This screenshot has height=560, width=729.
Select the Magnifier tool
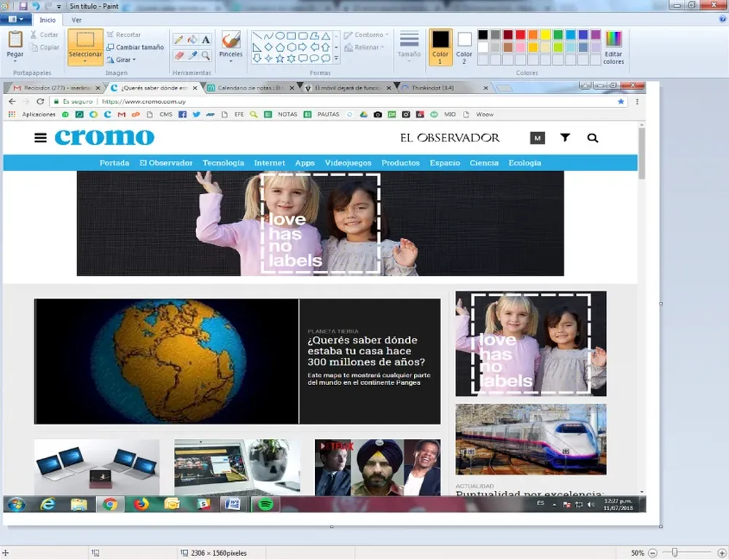click(206, 55)
